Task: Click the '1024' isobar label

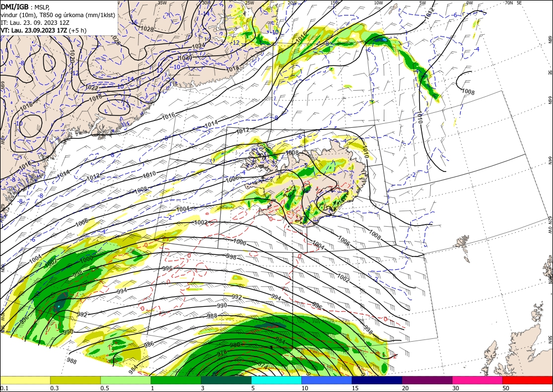Action: 198,46
